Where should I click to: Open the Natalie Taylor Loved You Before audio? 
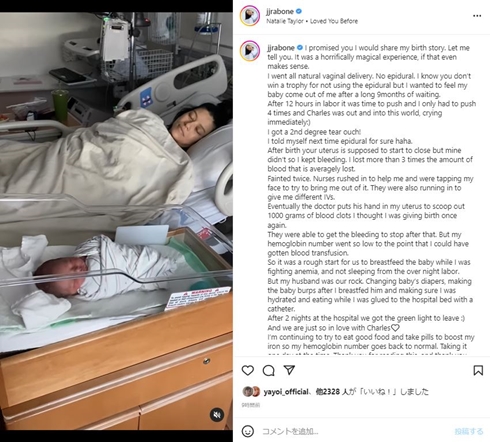click(x=312, y=21)
